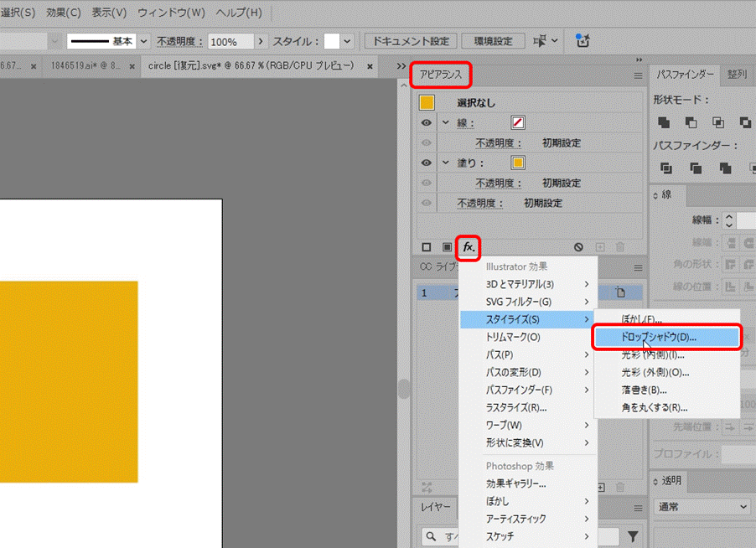Click the Divide pathfinder icon
The image size is (756, 548).
666,168
